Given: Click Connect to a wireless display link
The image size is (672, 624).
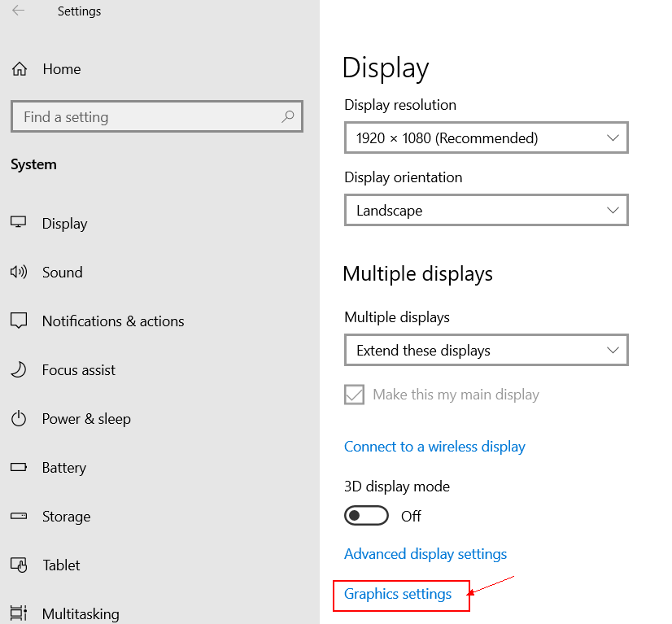Looking at the screenshot, I should [434, 447].
